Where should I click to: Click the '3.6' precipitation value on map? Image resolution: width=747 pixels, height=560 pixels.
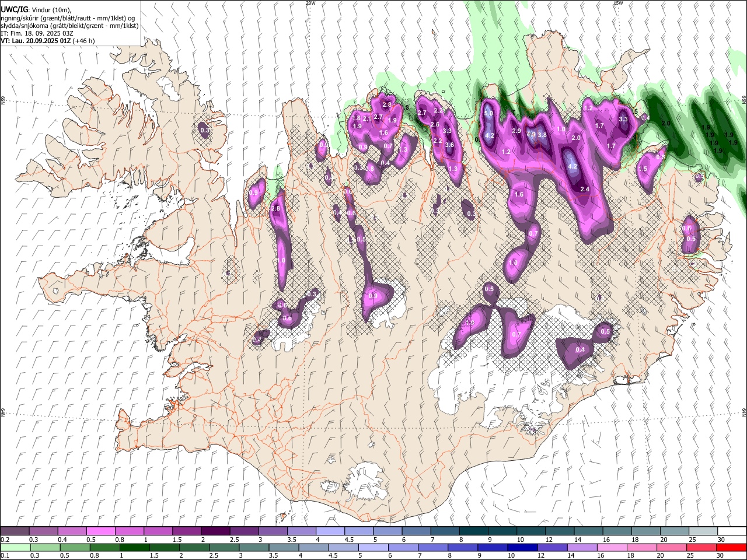point(449,145)
